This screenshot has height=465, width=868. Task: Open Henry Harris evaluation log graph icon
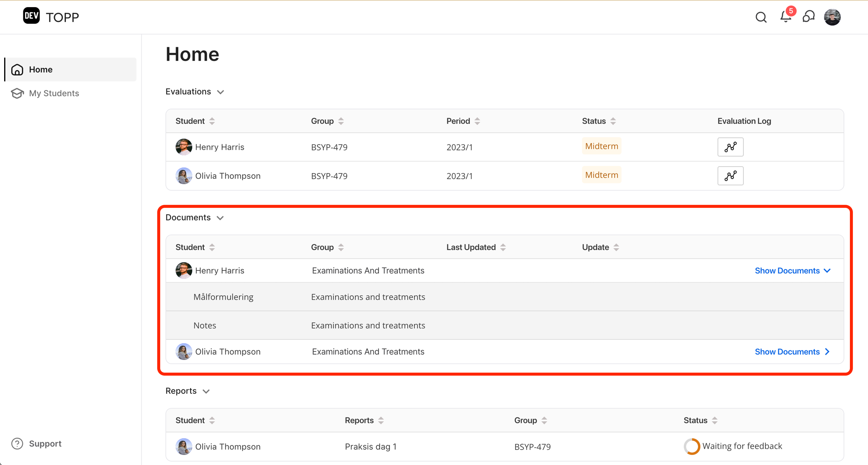pos(730,147)
